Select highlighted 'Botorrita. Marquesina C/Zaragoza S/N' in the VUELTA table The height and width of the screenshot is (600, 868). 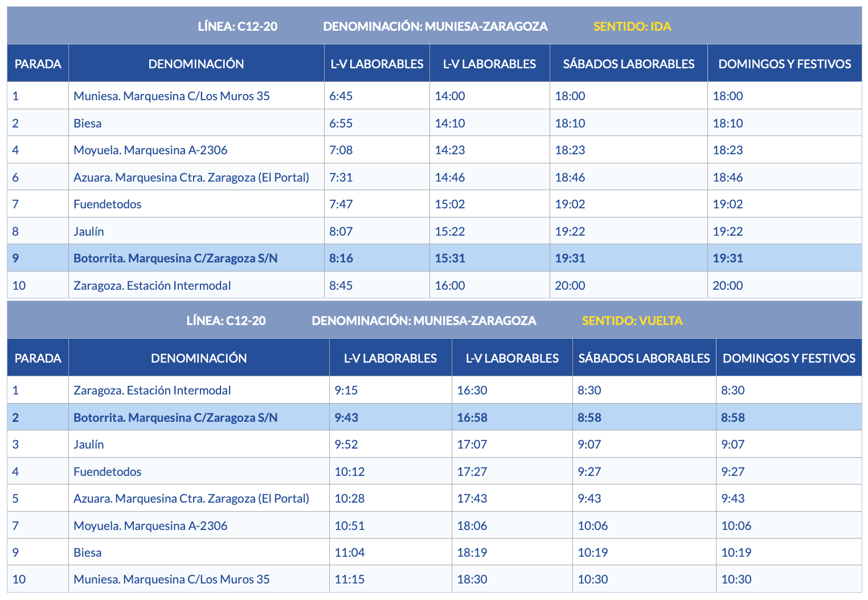[x=175, y=417]
